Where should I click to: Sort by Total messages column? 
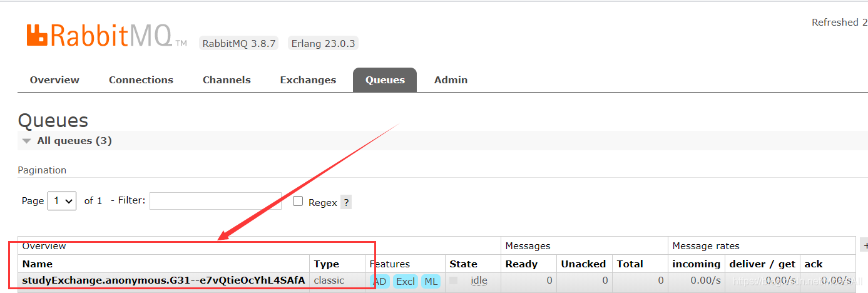point(630,264)
